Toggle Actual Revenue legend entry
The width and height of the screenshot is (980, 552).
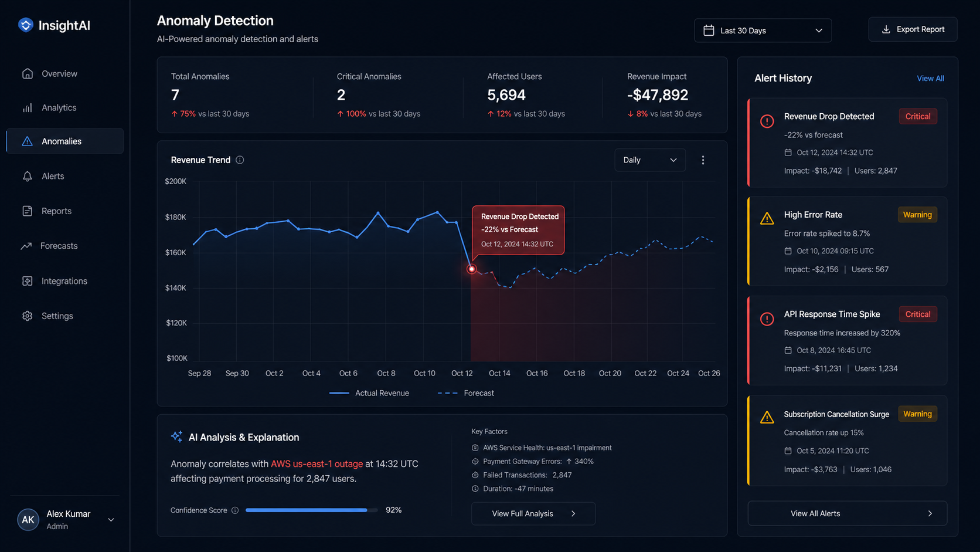point(369,393)
